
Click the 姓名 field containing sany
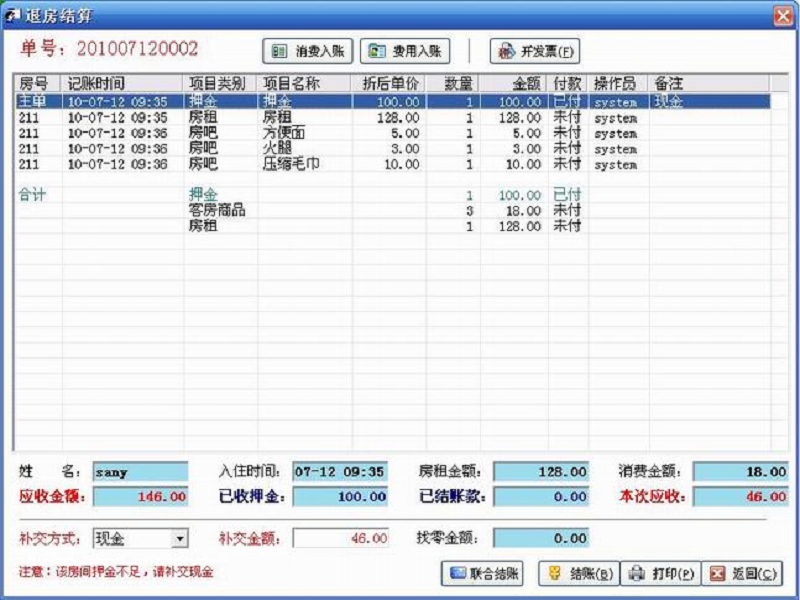[139, 471]
